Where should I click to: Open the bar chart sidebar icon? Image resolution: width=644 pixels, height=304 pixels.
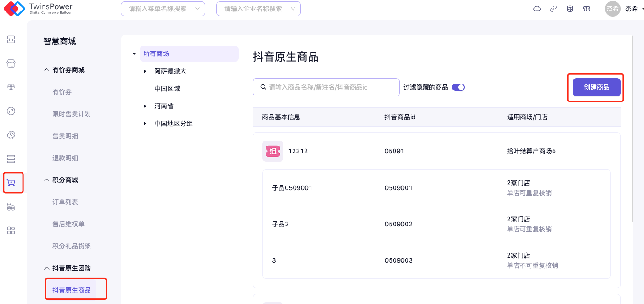point(11,39)
